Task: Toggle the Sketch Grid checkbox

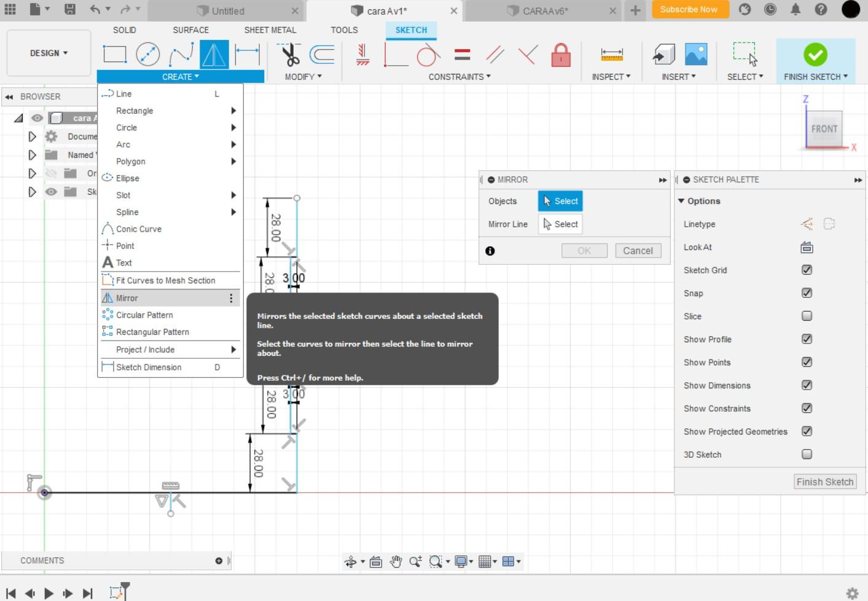Action: pos(807,270)
